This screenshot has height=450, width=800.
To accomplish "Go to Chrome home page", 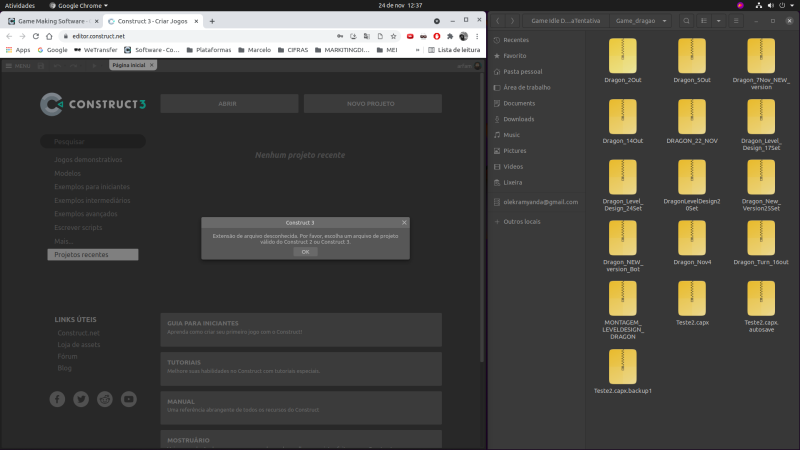I will [49, 36].
